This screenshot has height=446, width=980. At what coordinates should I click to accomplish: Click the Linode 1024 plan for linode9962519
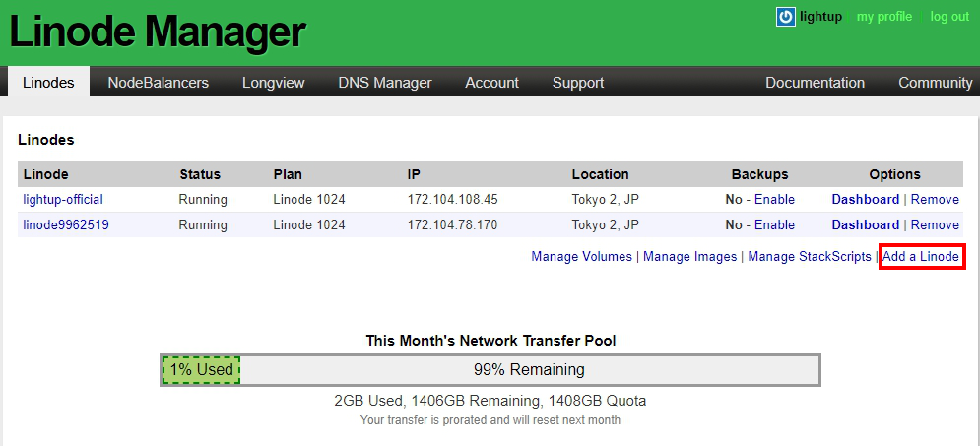pos(308,224)
